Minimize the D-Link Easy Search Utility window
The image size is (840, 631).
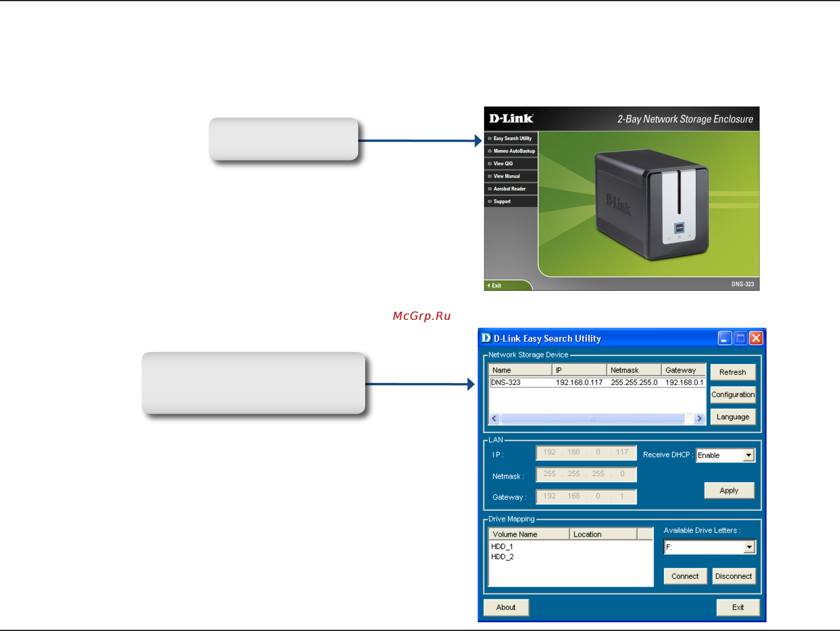point(724,338)
